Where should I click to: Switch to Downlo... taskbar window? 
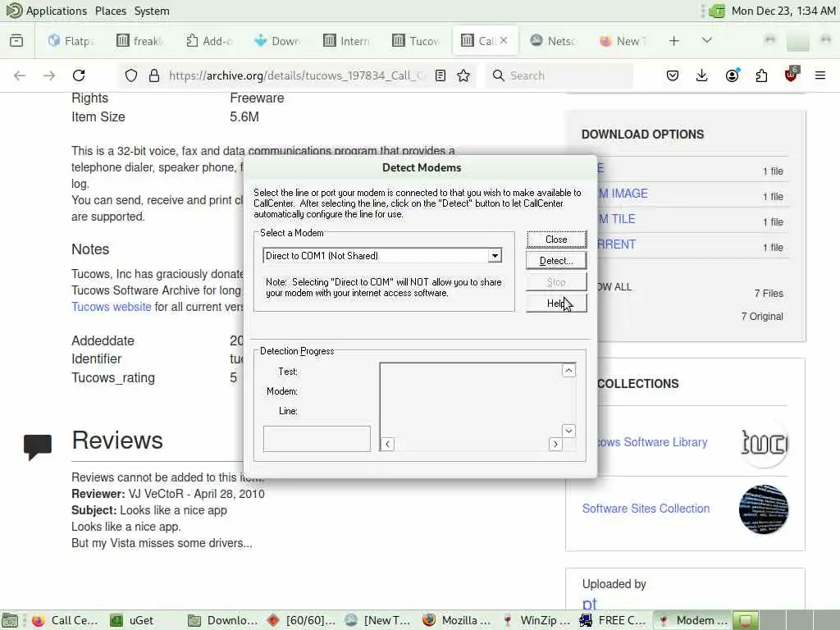[223, 620]
